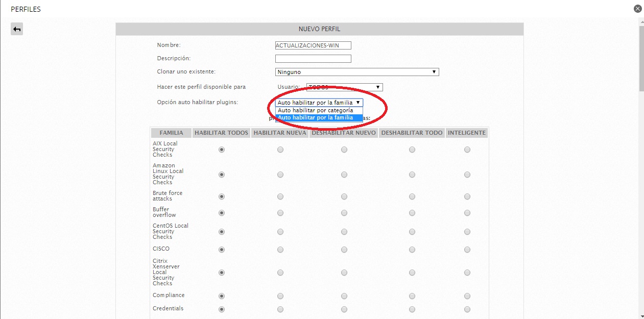Click the INTELIGENTE column header
The width and height of the screenshot is (644, 319).
coord(467,133)
